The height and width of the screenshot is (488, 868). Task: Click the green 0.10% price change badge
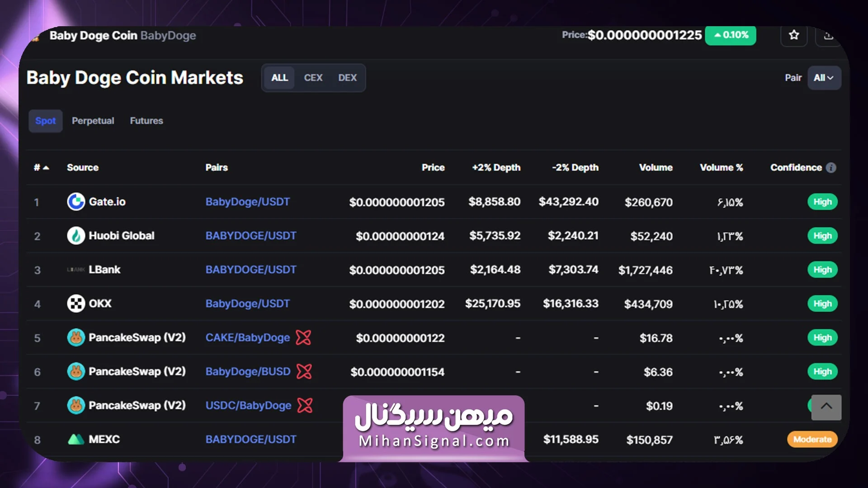click(731, 35)
